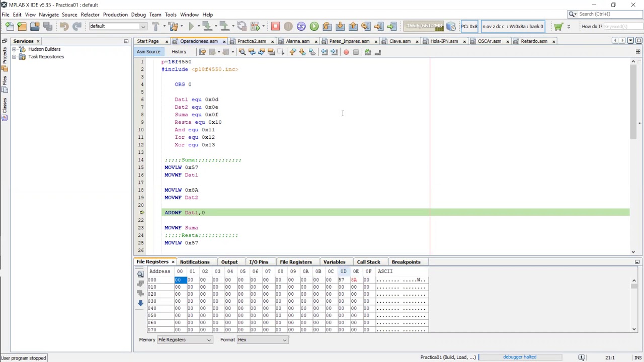644x362 pixels.
Task: Open the project configuration 'default' dropdown
Action: click(118, 26)
